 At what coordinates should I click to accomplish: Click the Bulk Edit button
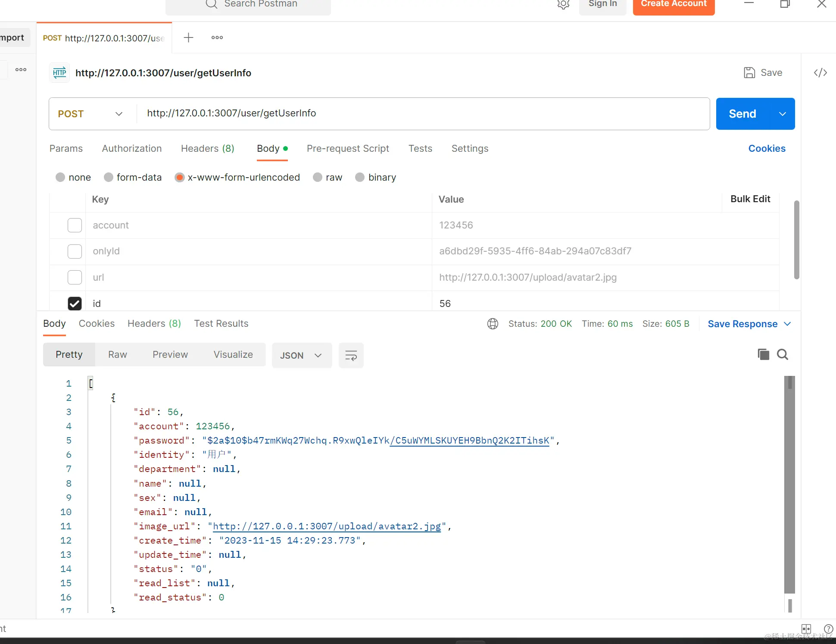[750, 199]
